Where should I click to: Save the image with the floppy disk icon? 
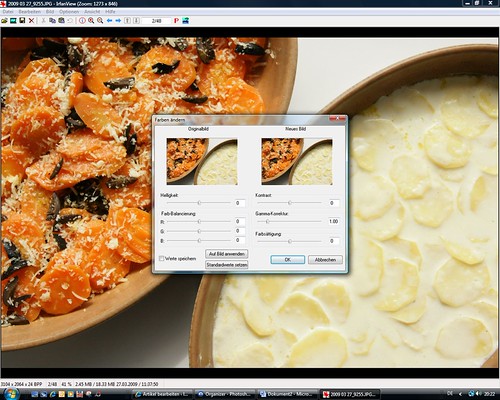coord(22,21)
